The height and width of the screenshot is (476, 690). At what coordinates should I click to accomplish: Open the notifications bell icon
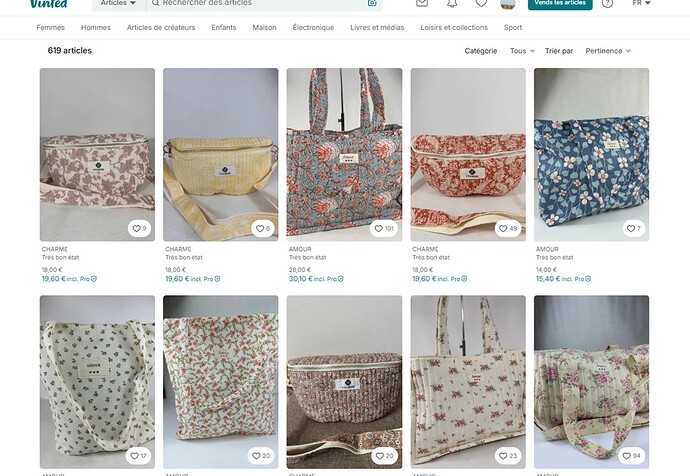coord(452,3)
